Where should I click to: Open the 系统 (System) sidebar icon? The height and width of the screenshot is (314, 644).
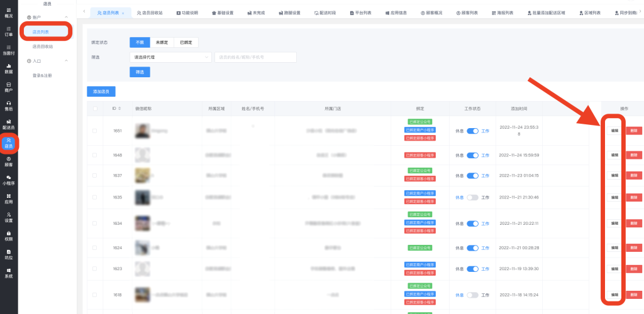pos(9,273)
